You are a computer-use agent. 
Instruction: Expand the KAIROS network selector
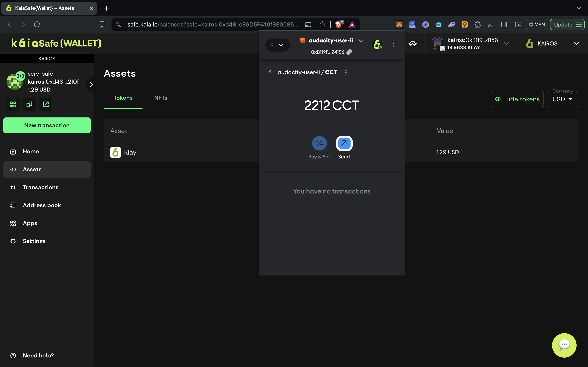click(552, 44)
